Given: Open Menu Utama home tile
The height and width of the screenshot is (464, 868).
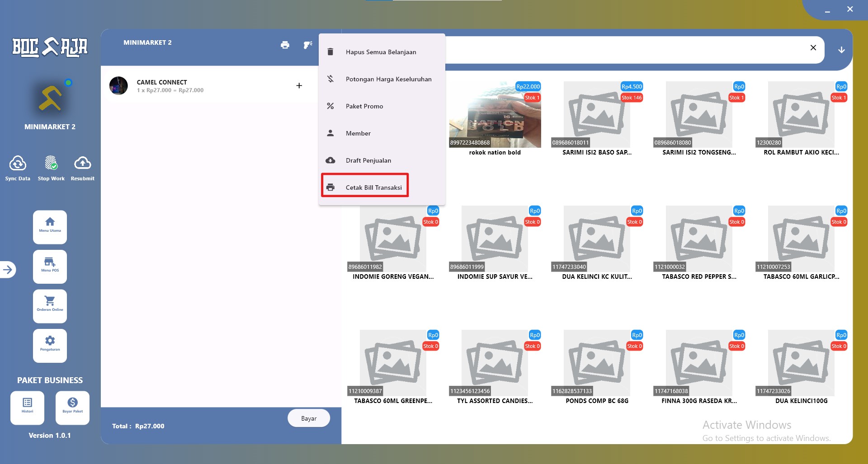Looking at the screenshot, I should click(50, 227).
